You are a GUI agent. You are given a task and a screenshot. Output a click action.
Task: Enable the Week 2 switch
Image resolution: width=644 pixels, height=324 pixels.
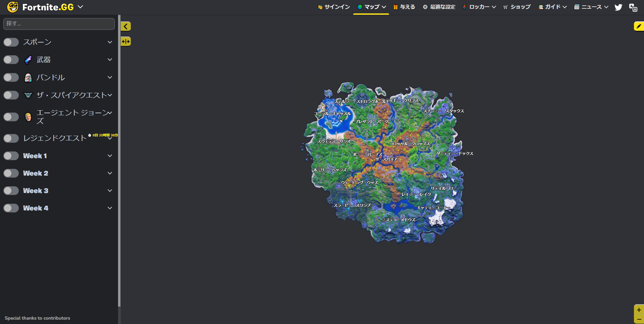[11, 173]
